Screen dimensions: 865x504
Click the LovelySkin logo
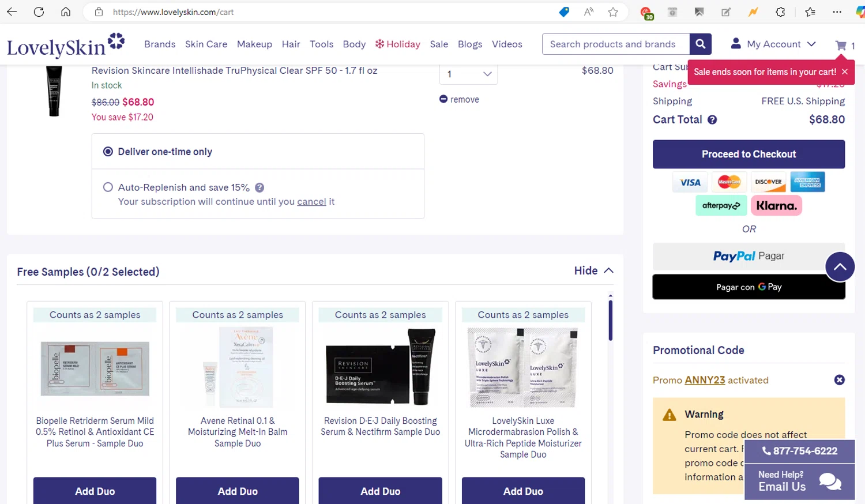66,45
